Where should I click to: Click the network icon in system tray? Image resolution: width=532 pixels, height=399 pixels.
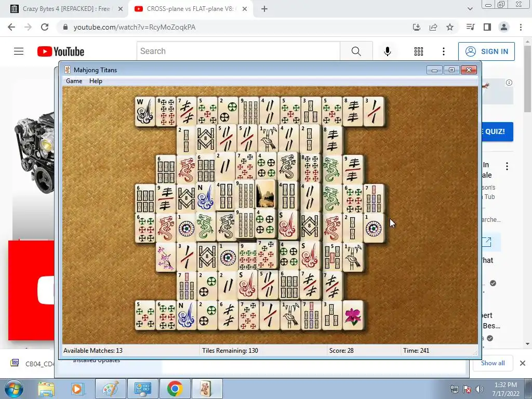(454, 389)
